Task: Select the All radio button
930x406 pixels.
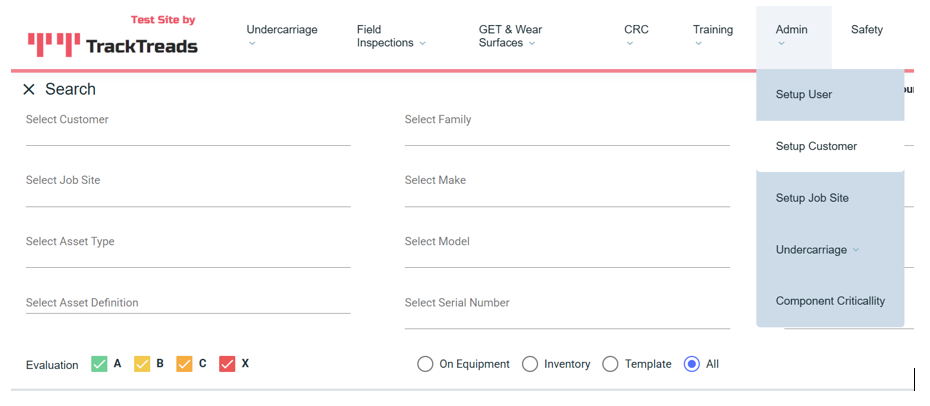Action: click(x=691, y=364)
